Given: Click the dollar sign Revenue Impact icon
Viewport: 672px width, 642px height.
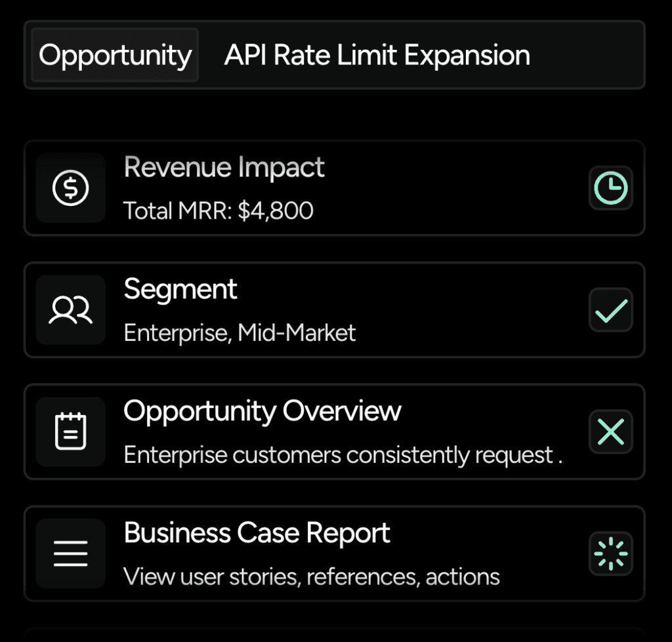Looking at the screenshot, I should coord(71,188).
